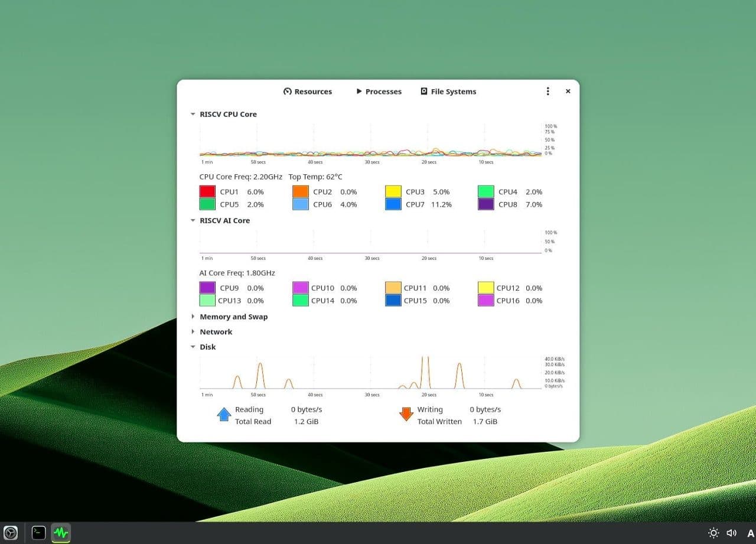Change the CPU10 magenta color swatch
The image size is (756, 544).
[301, 288]
